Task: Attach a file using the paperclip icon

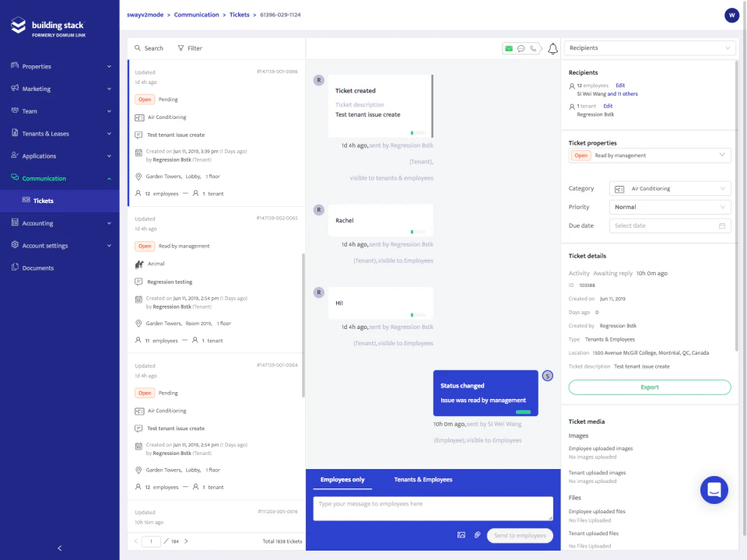Action: 477,535
